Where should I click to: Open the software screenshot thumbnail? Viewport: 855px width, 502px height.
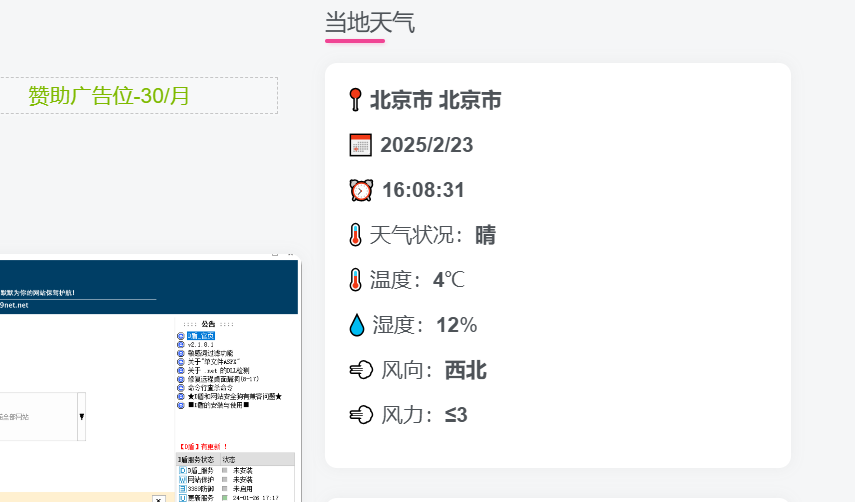coord(150,378)
